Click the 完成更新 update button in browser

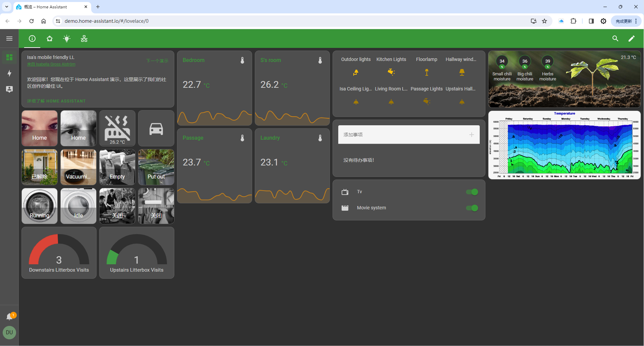point(626,21)
